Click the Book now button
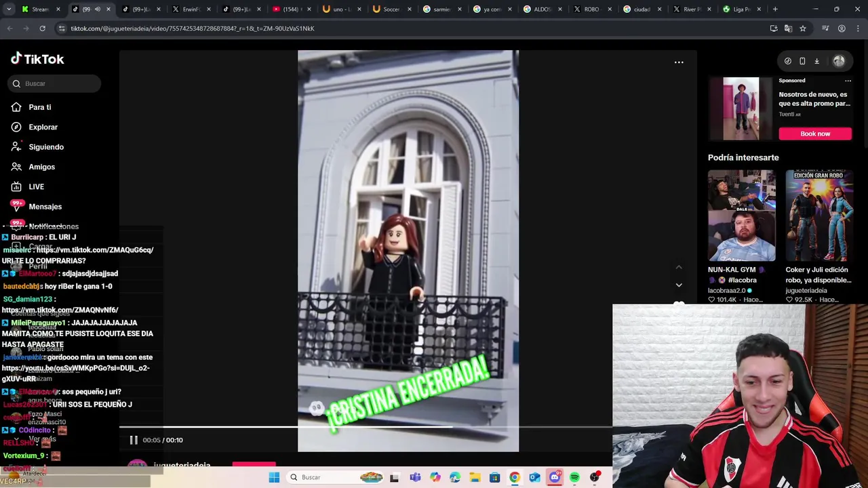This screenshot has height=488, width=868. tap(815, 134)
